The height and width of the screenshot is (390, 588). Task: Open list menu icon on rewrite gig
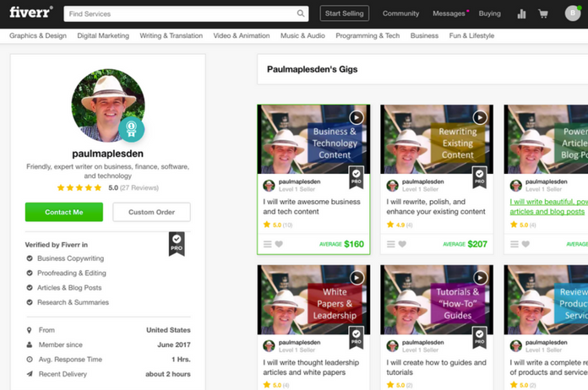391,244
